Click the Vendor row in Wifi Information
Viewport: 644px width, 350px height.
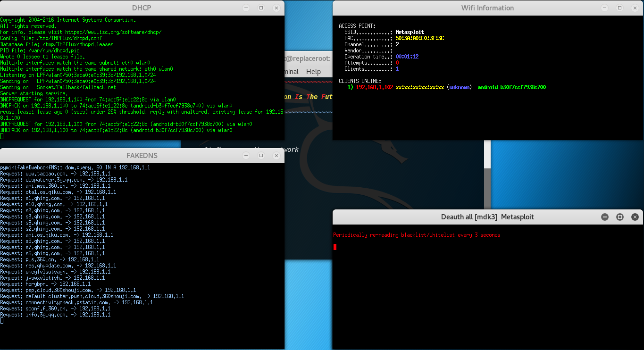point(368,50)
